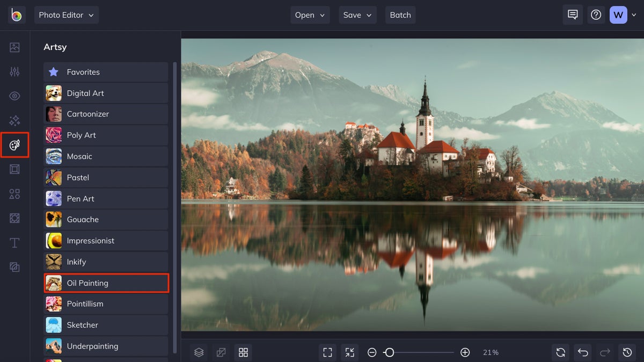Expand the Save dropdown menu
This screenshot has width=644, height=362.
357,15
